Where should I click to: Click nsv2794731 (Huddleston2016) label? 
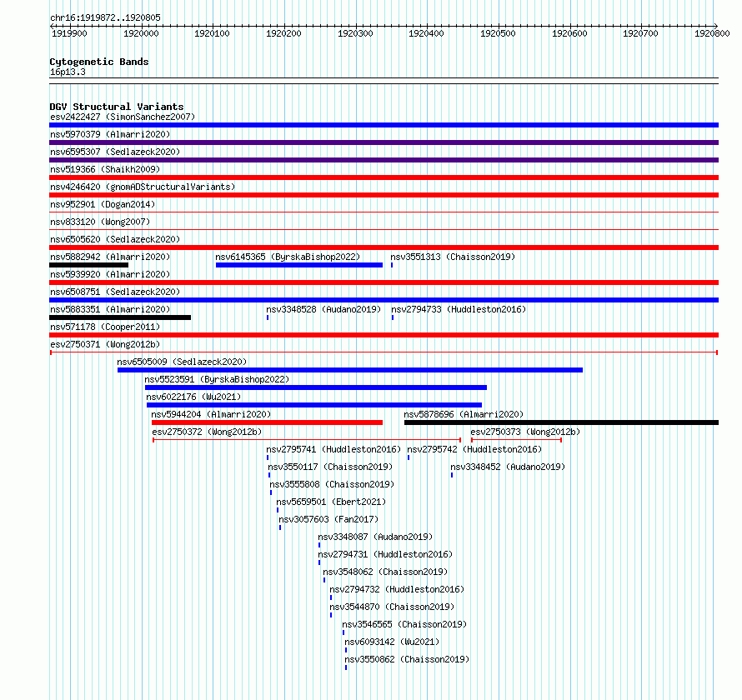point(385,554)
